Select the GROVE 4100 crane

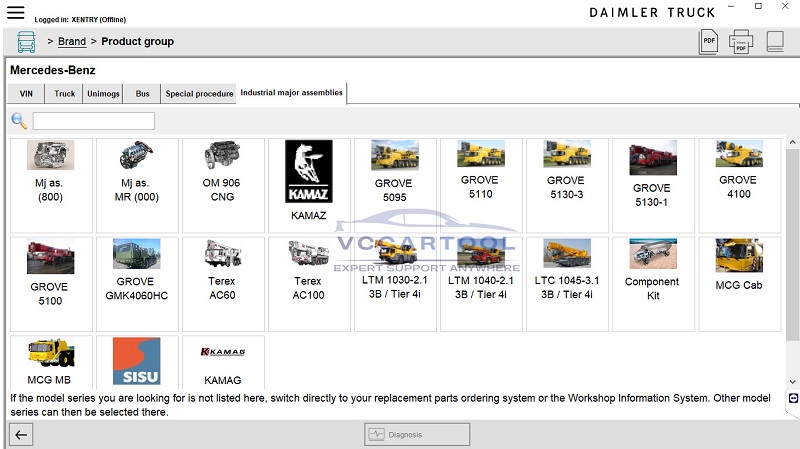click(x=740, y=185)
